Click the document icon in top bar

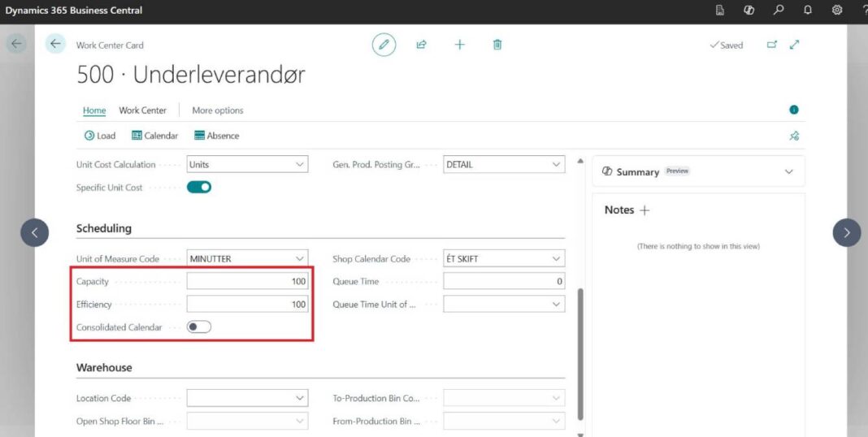click(x=720, y=10)
